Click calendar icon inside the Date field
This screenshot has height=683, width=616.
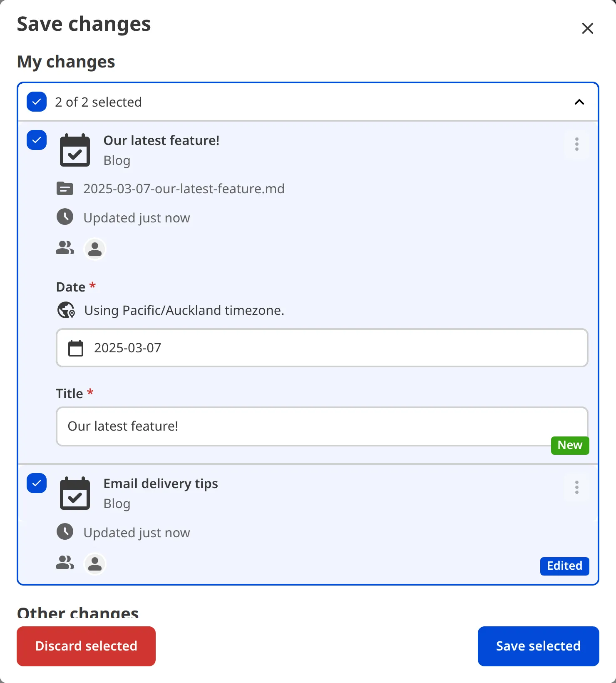(x=76, y=348)
